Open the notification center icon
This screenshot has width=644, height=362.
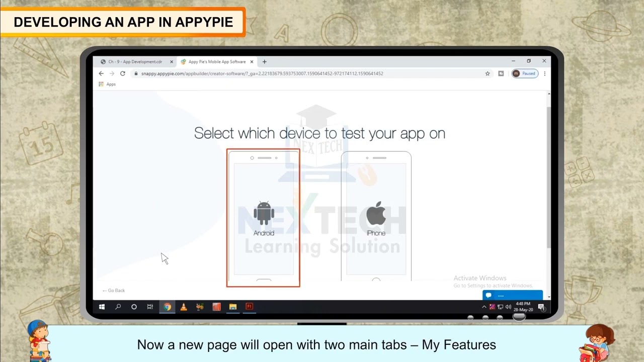541,307
